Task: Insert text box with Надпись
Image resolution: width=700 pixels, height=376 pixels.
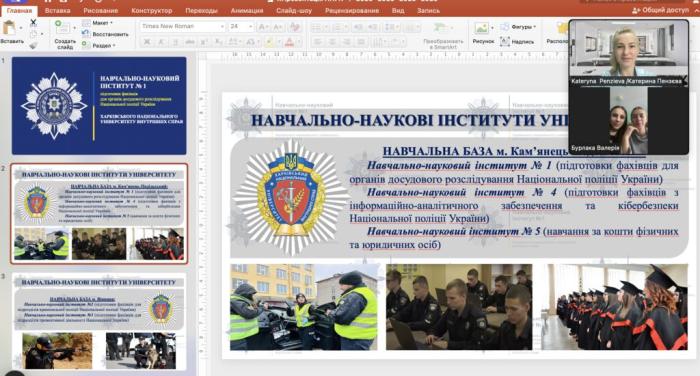Action: pos(517,42)
